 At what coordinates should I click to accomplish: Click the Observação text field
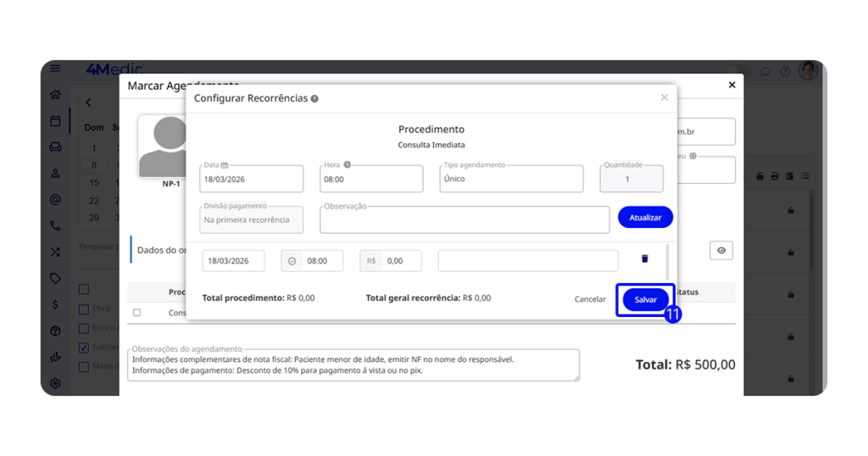pyautogui.click(x=464, y=220)
